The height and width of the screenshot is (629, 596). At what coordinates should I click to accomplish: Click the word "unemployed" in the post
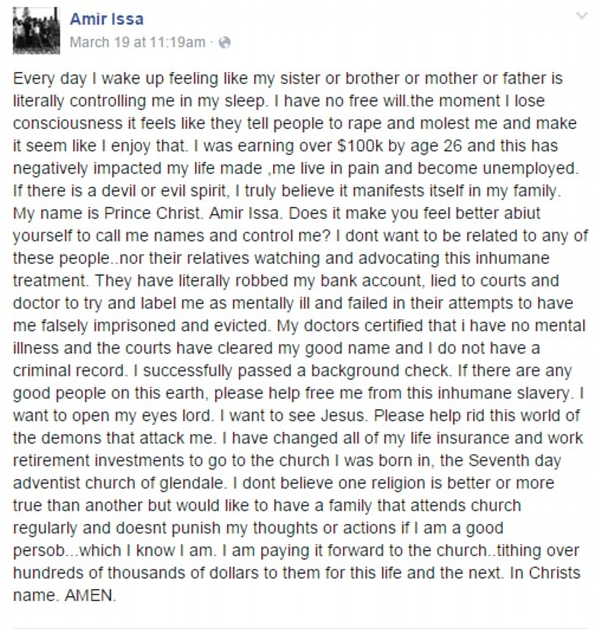529,168
